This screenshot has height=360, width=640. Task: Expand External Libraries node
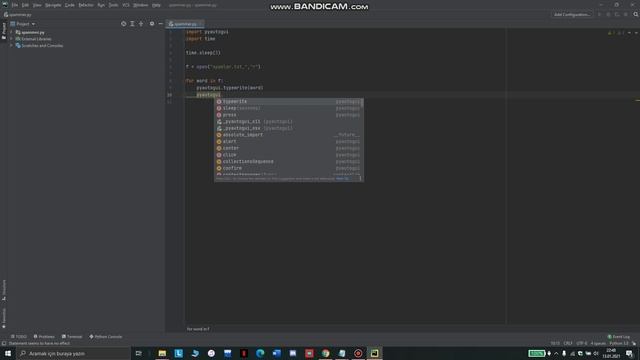pos(11,39)
